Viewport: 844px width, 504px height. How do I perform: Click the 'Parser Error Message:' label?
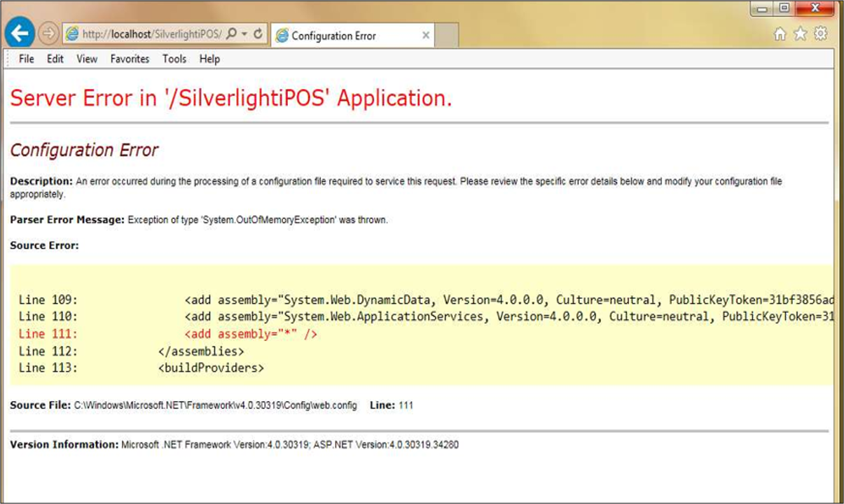point(67,220)
